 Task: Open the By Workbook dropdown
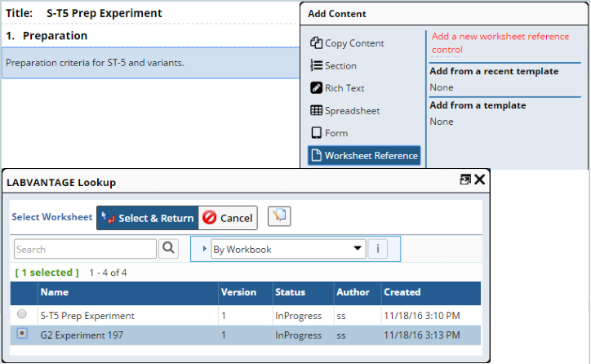pos(288,249)
